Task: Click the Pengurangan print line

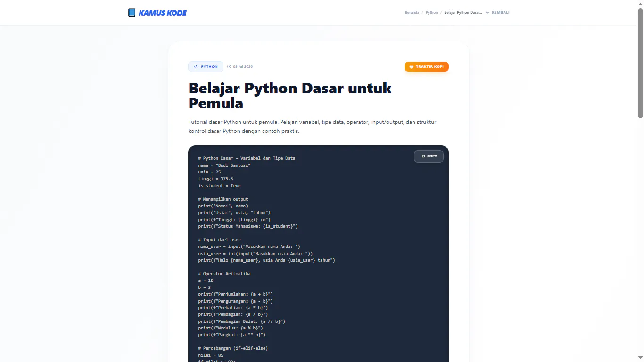Action: (x=235, y=301)
